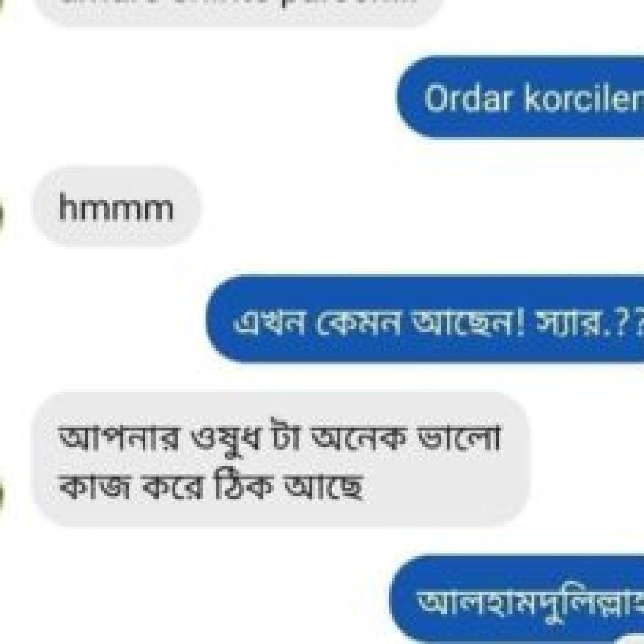Viewport: 644px width, 644px height.
Task: Select the 'hmmm' message bubble
Action: coord(117,206)
